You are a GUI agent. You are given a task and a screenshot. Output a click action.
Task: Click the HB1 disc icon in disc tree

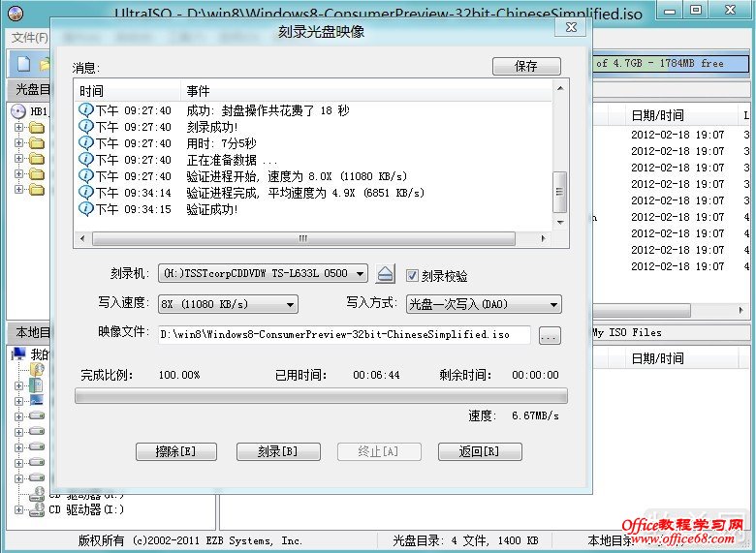17,111
